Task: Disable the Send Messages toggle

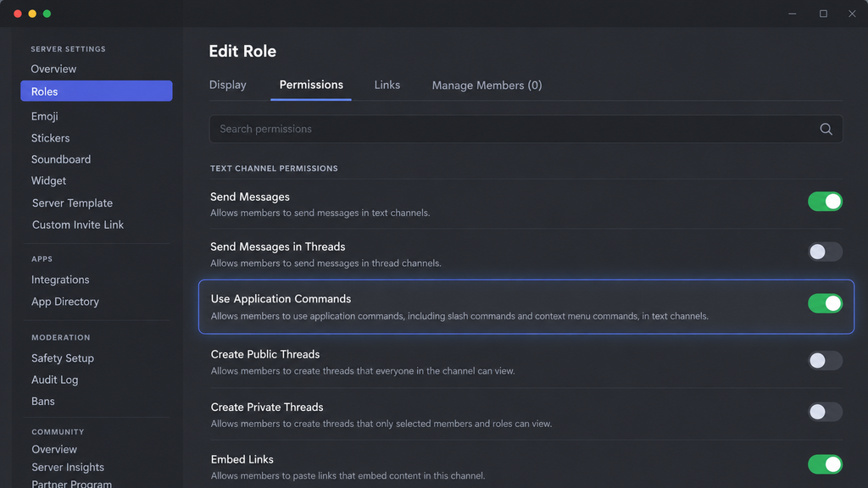Action: point(825,202)
